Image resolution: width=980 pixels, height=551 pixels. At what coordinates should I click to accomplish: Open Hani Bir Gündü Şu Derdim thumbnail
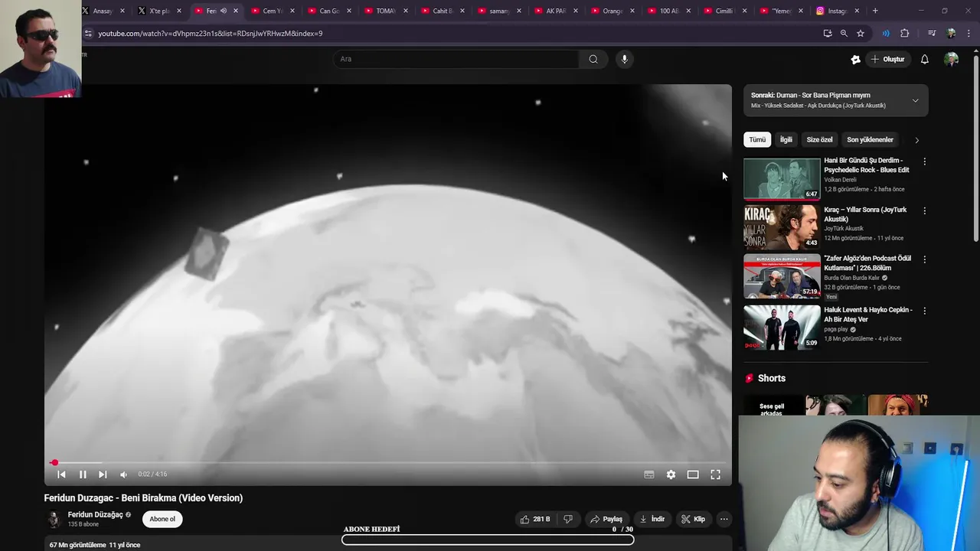tap(782, 179)
